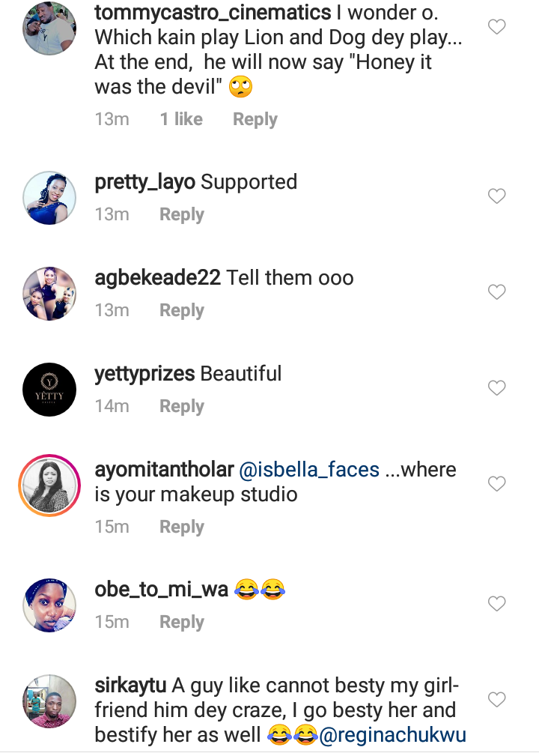
Task: View ayomitantholar's story from avatar ring
Action: (49, 485)
